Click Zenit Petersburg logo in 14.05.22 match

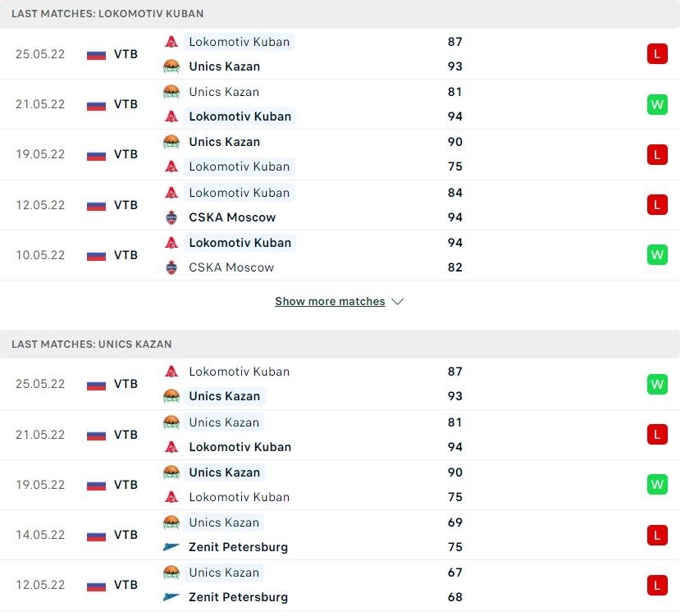tap(171, 547)
